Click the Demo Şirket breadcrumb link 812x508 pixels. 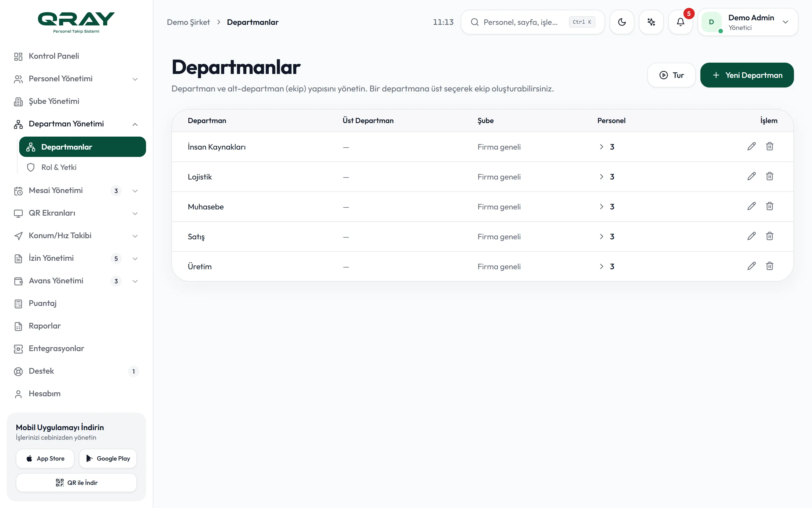click(x=188, y=22)
